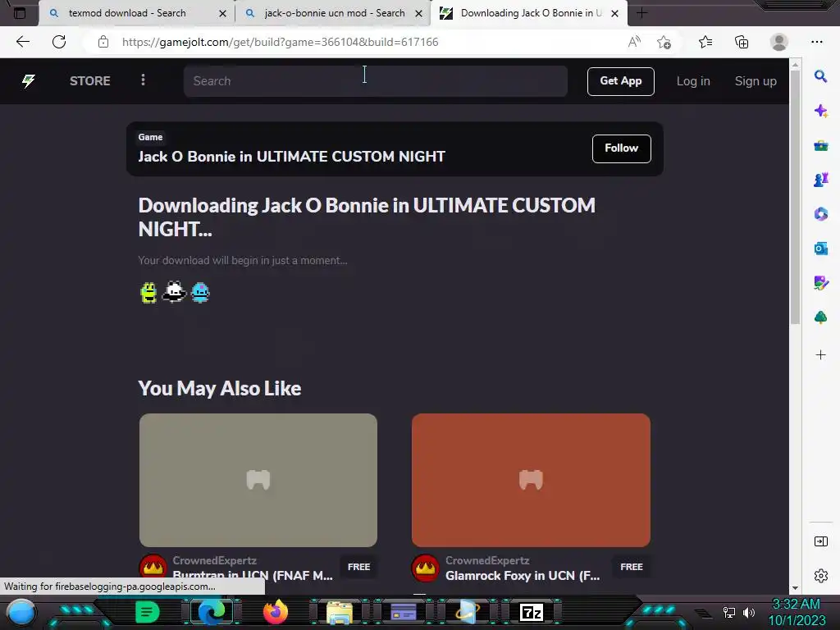Click the FREE tag on Burntrap in UCN
This screenshot has height=630, width=840.
[x=359, y=567]
